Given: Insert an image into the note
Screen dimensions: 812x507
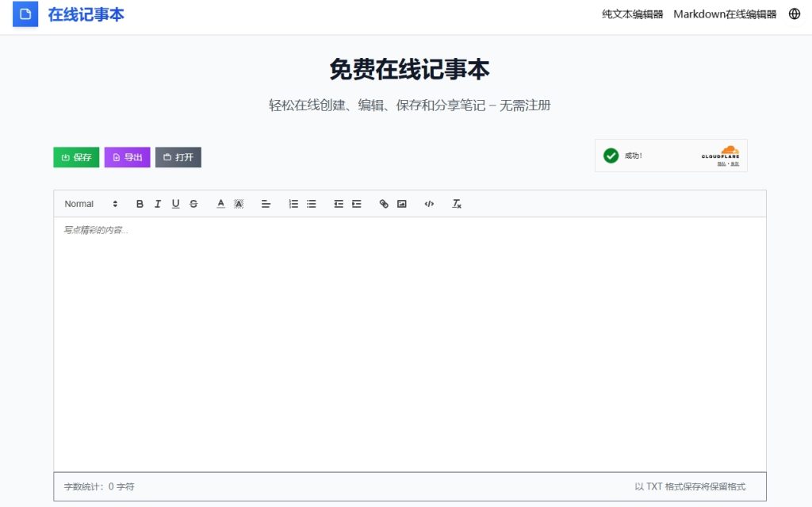Looking at the screenshot, I should [401, 204].
